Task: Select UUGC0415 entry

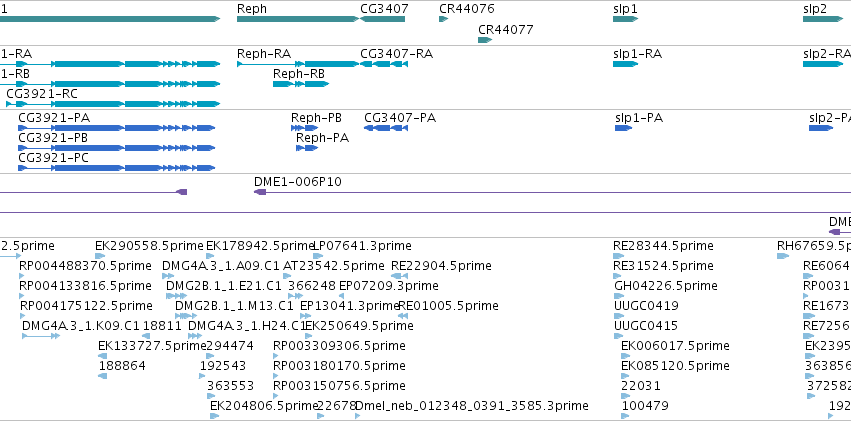Action: (645, 326)
